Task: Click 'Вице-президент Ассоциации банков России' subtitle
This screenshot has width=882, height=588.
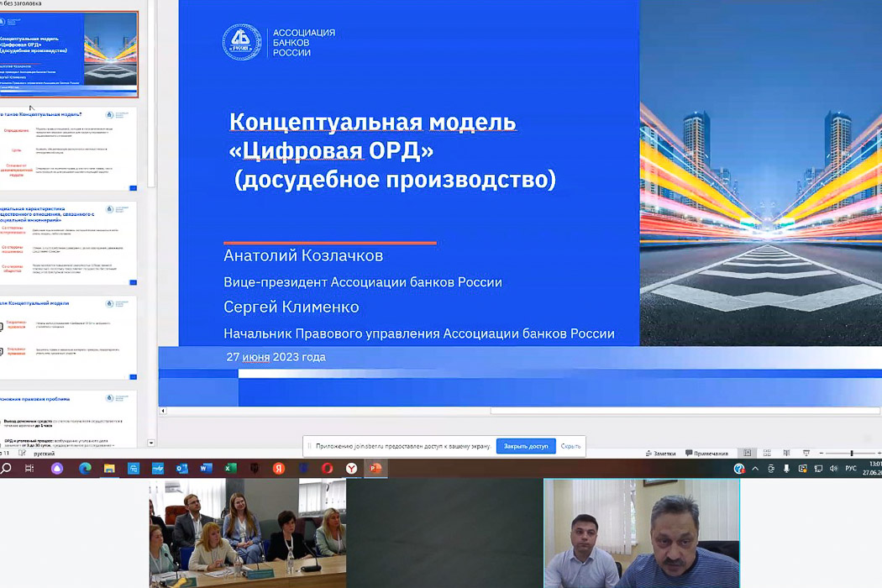Action: tap(363, 282)
